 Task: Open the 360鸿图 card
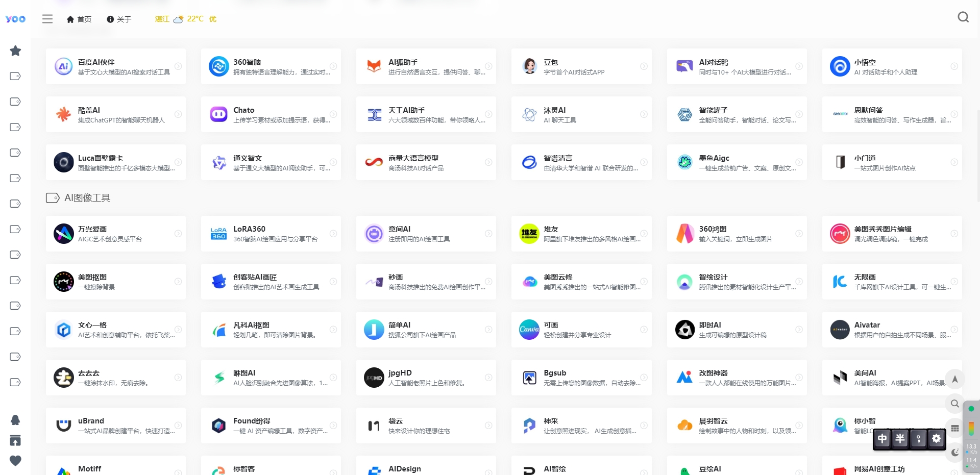point(737,234)
